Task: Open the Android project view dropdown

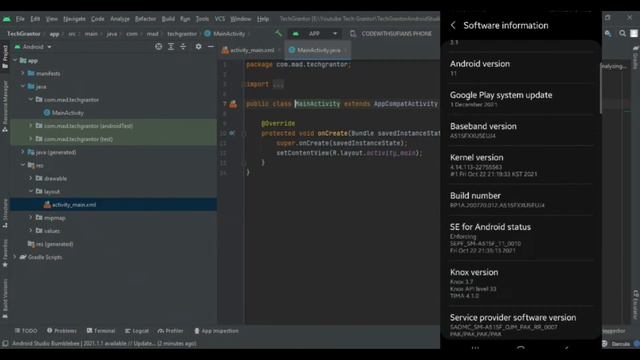Action: [x=33, y=47]
